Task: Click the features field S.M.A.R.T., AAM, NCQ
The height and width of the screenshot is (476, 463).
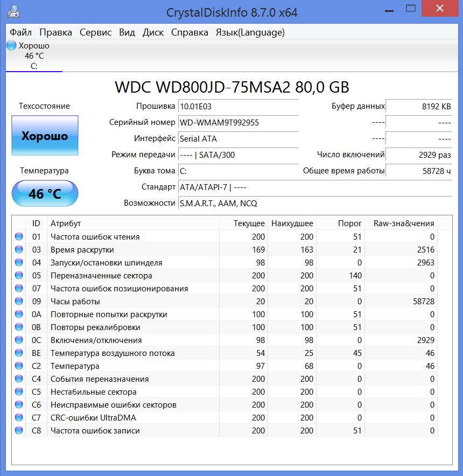Action: [315, 203]
